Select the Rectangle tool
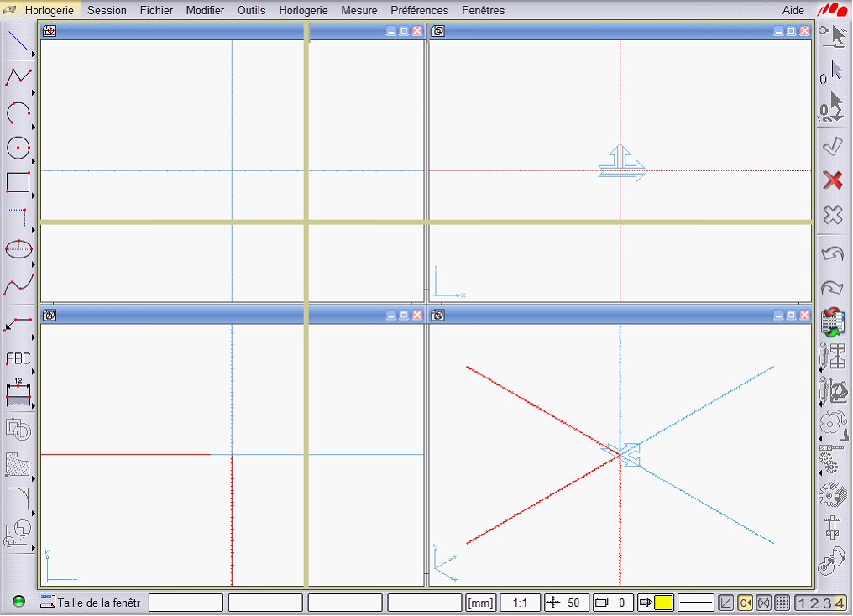 pyautogui.click(x=18, y=182)
